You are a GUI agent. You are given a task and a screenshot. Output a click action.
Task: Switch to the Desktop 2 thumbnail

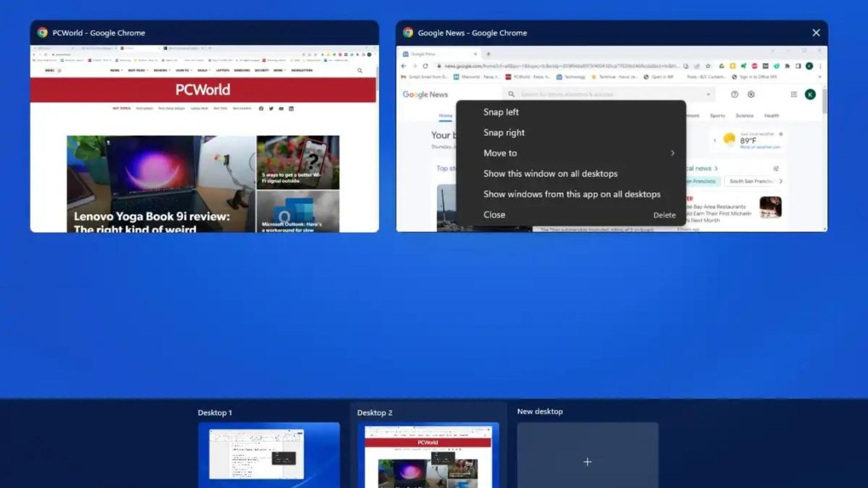pos(428,455)
